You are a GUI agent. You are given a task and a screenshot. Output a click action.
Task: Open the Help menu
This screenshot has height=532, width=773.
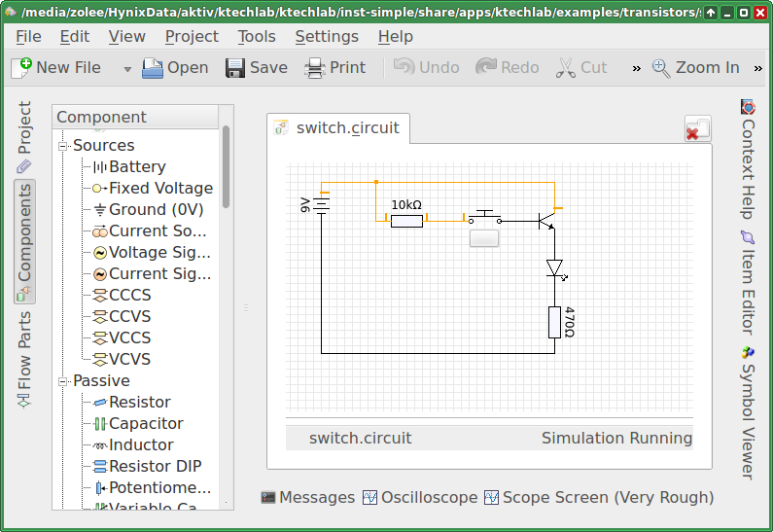point(396,37)
